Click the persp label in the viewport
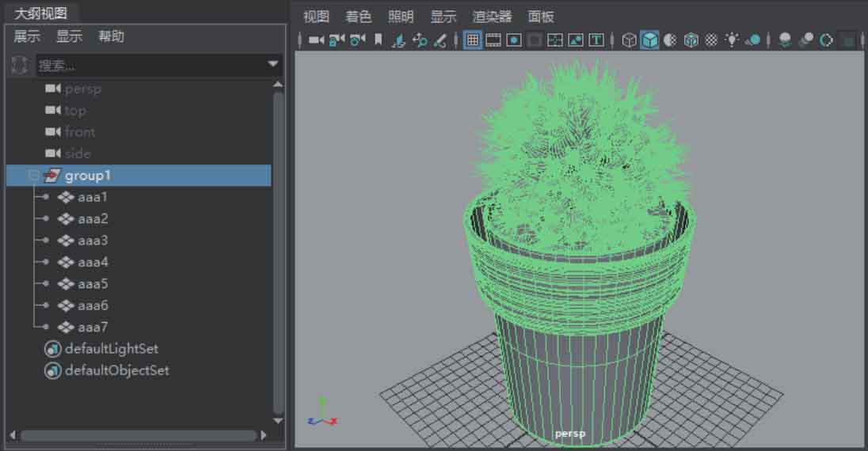 click(x=570, y=434)
